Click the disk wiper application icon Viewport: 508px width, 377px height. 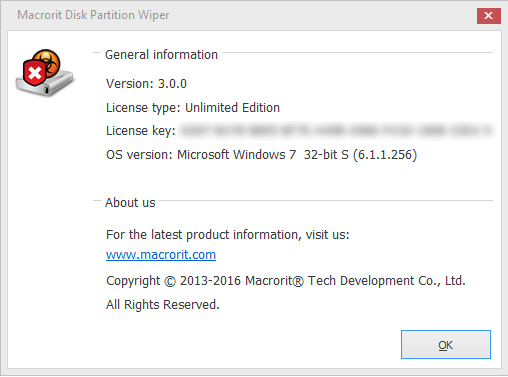click(x=44, y=73)
